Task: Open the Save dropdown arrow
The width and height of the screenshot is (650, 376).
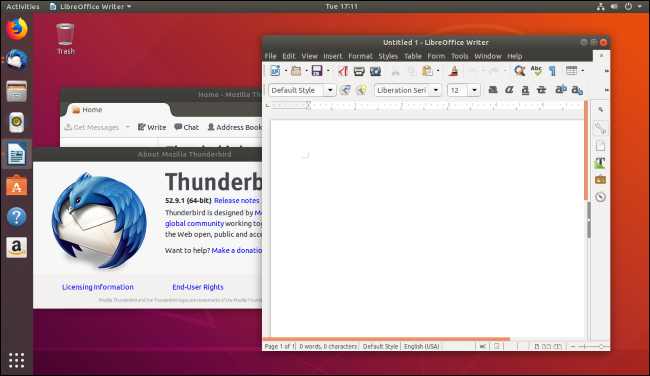Action: (327, 71)
